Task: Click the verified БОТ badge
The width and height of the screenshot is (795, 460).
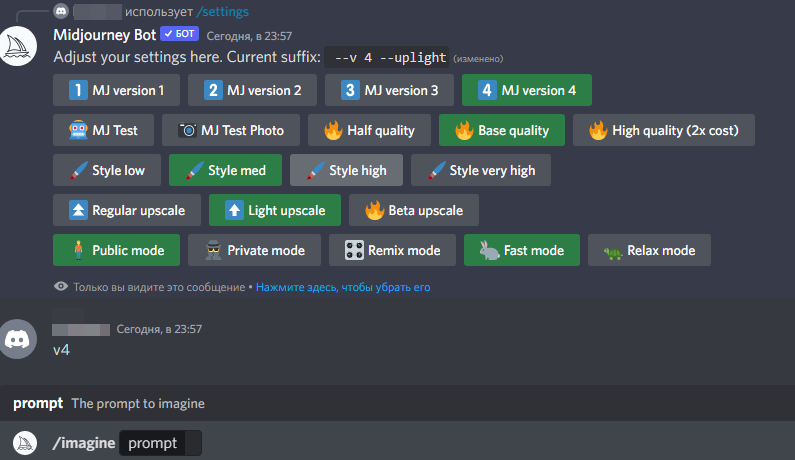Action: (179, 34)
